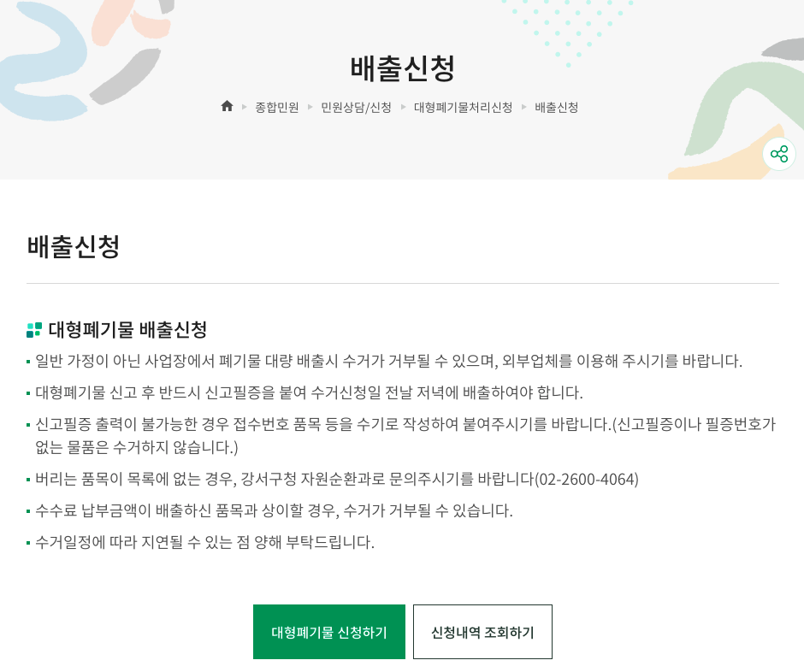The image size is (804, 672).
Task: Open the 종합민원 breadcrumb link
Action: coord(276,107)
